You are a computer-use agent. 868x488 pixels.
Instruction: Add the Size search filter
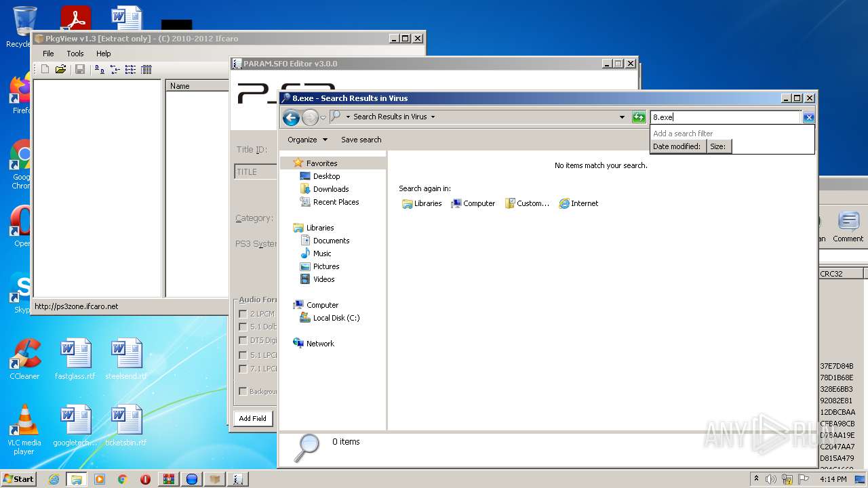(718, 146)
